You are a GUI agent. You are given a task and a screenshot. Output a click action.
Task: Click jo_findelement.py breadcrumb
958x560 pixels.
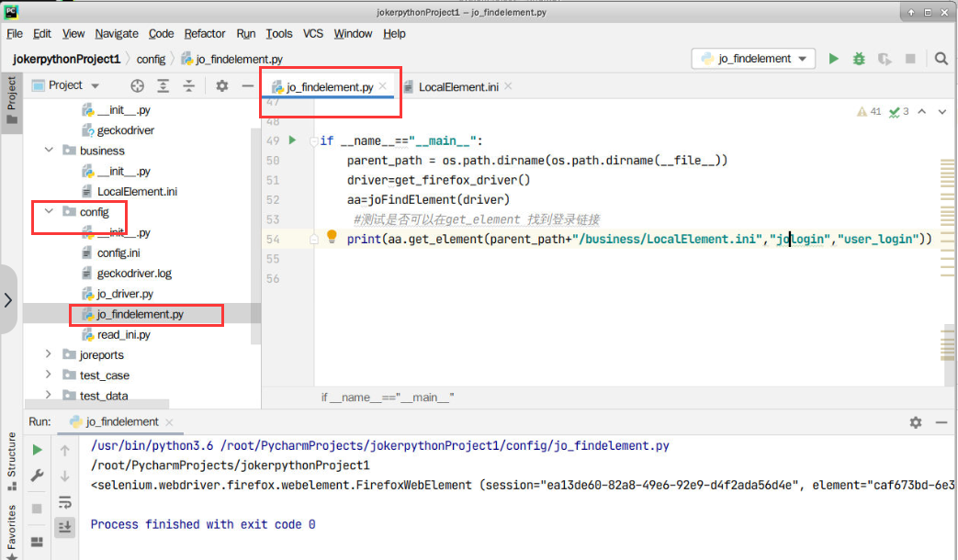(x=232, y=60)
